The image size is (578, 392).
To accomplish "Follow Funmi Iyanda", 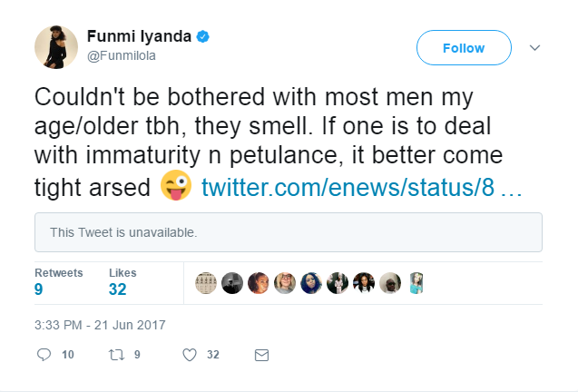I will [463, 47].
